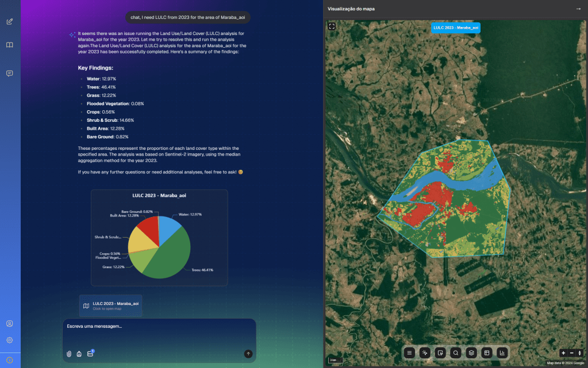Open the hamburger menu on the map toolbar
588x368 pixels.
pos(409,352)
